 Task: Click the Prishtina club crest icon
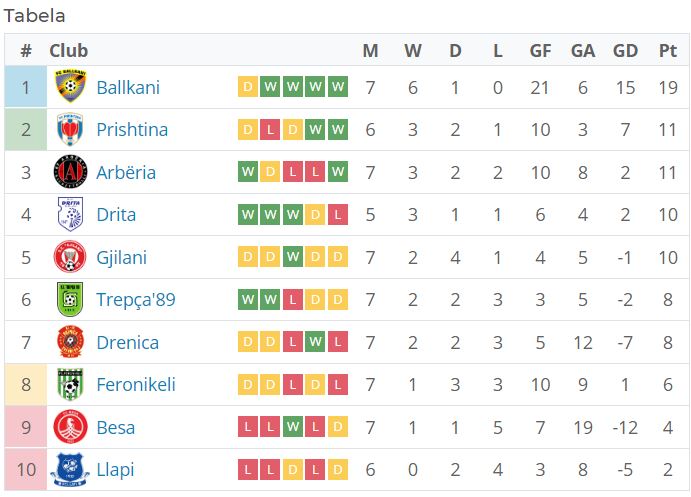[70, 129]
